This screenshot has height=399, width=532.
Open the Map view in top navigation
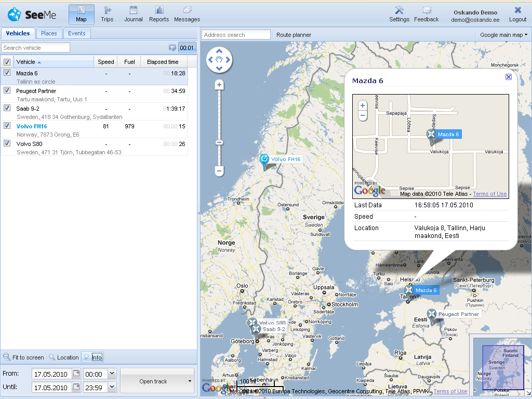[x=81, y=14]
